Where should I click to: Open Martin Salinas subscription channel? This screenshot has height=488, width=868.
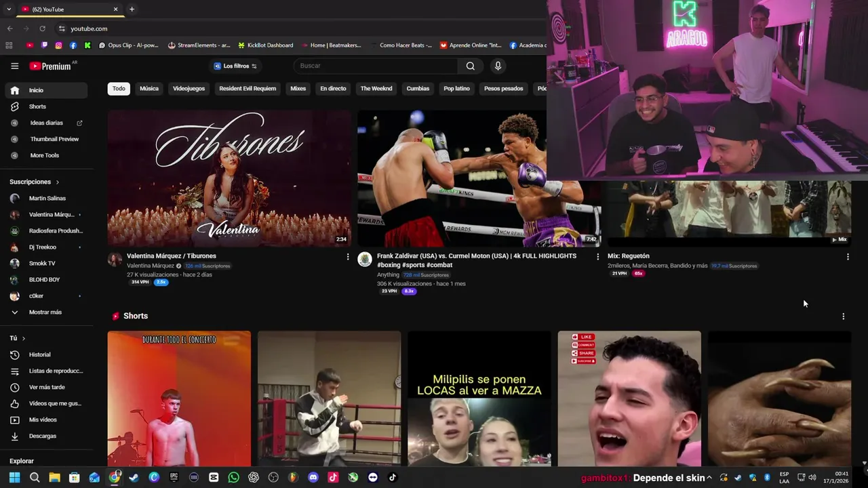[47, 199]
